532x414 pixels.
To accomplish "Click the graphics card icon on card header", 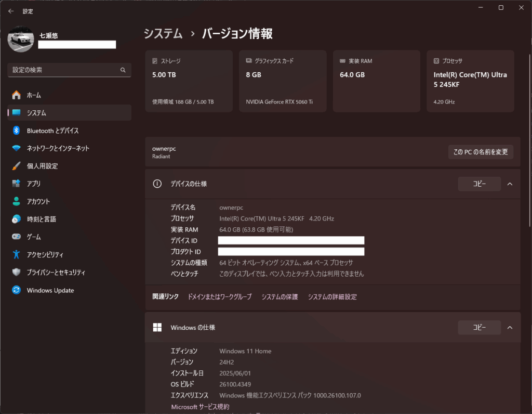I will (x=249, y=61).
